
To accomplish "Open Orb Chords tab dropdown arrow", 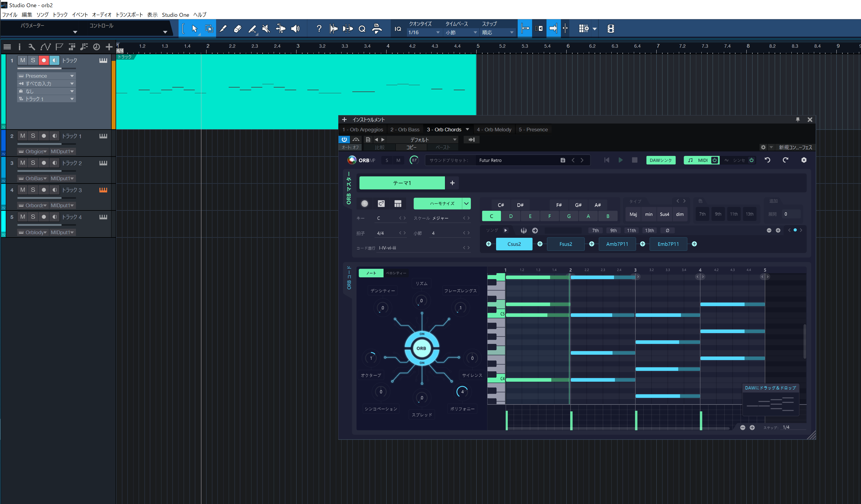I will pyautogui.click(x=467, y=129).
